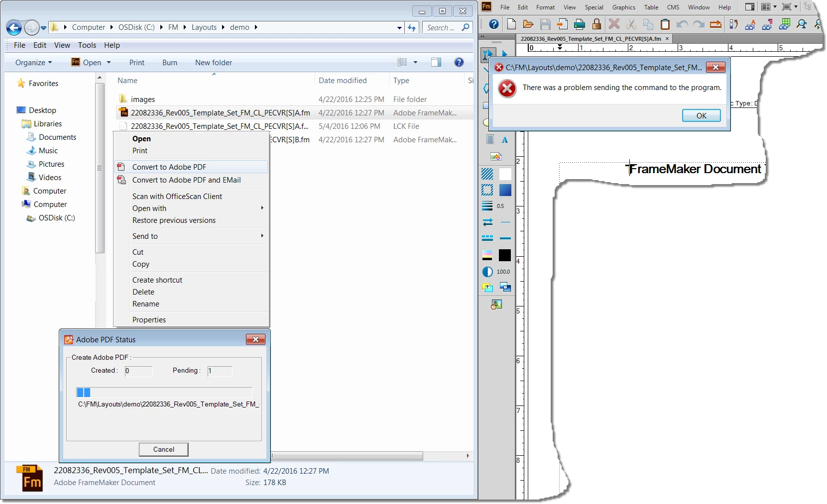Open the Character Designer icon with letter A
Image resolution: width=827 pixels, height=504 pixels.
[x=750, y=24]
